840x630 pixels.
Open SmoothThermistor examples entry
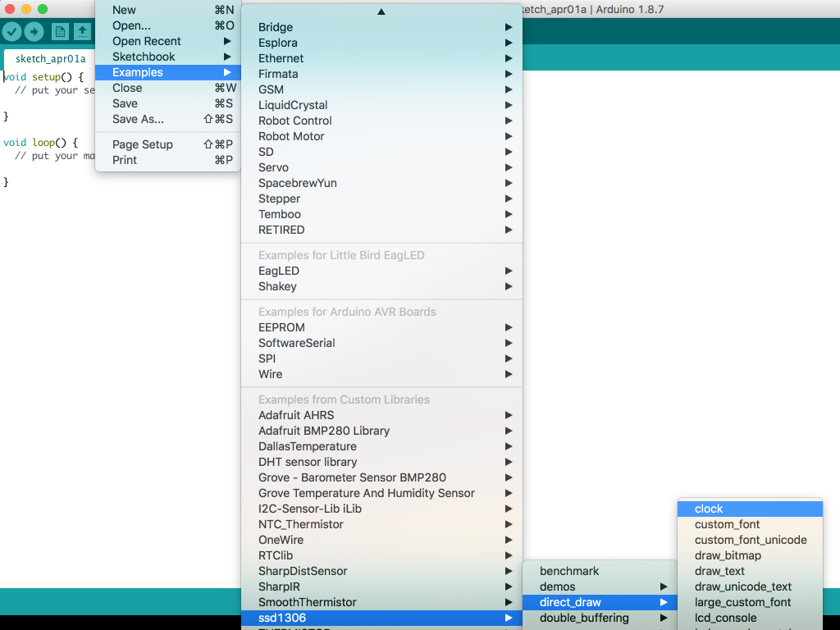coord(382,602)
